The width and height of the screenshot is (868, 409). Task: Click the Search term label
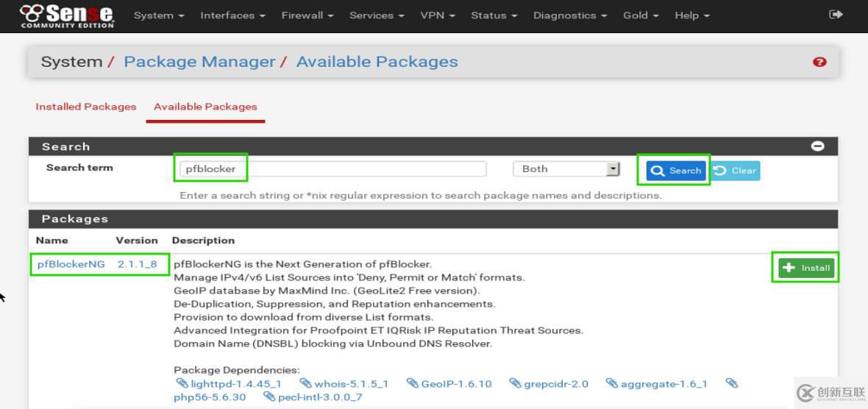coord(79,167)
